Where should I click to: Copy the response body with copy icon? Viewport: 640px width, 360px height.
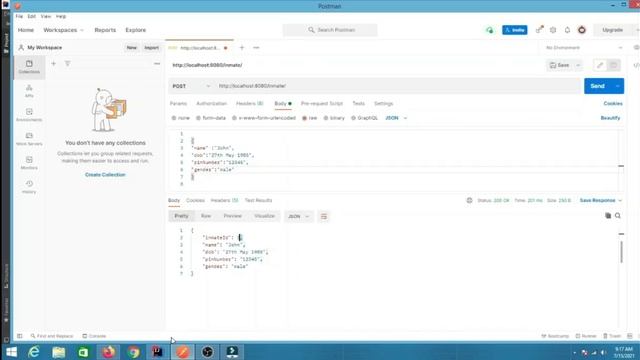point(608,216)
